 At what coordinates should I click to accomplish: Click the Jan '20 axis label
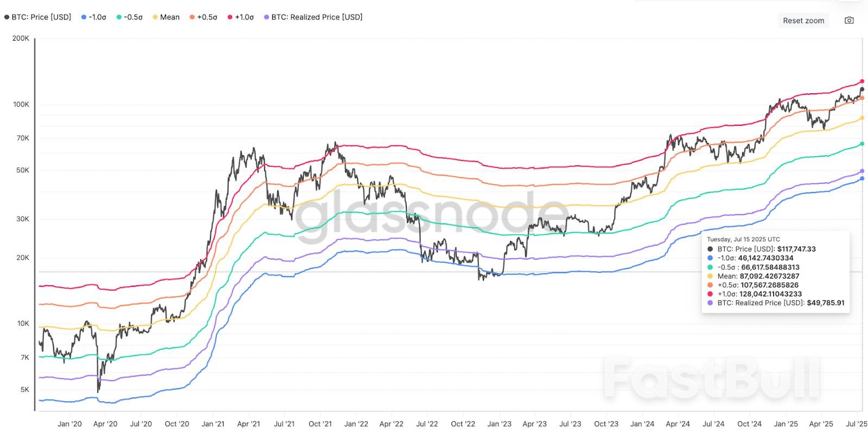pos(69,424)
